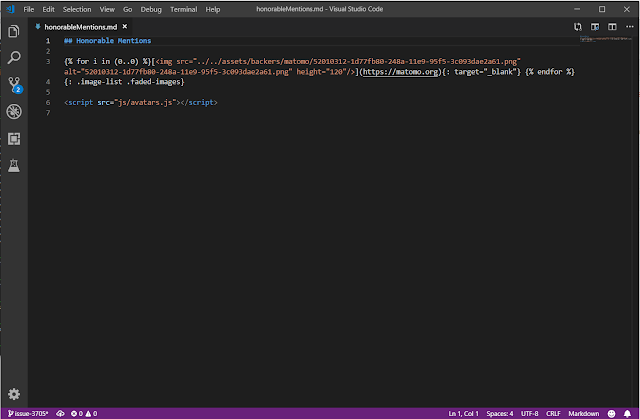Viewport: 640px width, 419px height.
Task: Open the problems panel via errors and warnings count
Action: (x=84, y=414)
